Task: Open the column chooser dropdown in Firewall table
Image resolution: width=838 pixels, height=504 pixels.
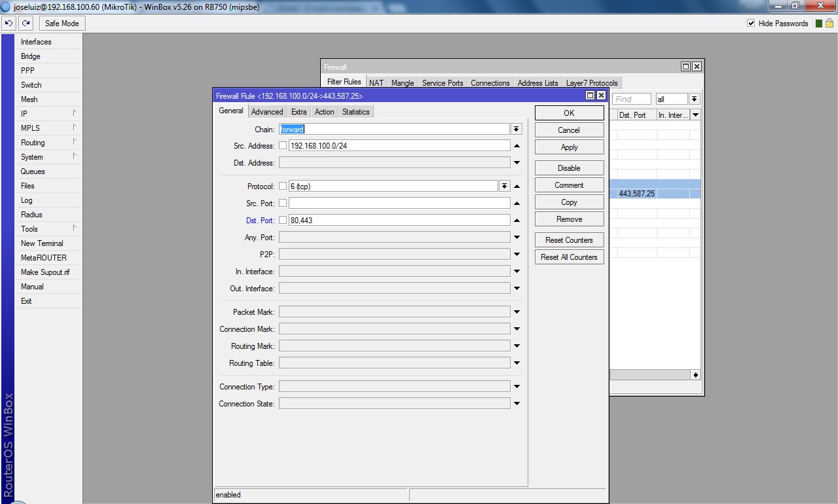Action: [x=695, y=115]
